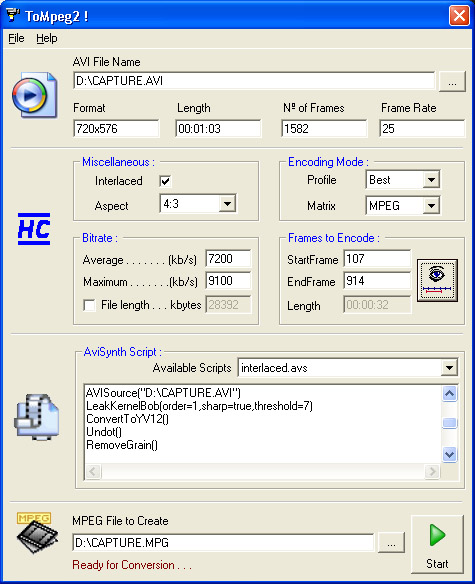Click the AVISource("D:\CAPTURE.AVI") script line
475x584 pixels.
point(163,393)
